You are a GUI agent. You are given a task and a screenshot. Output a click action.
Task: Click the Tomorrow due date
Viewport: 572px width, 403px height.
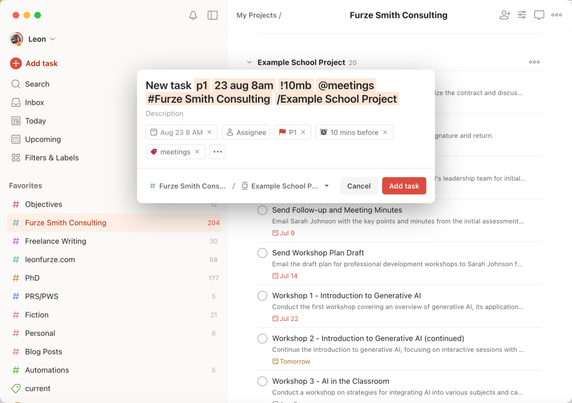click(x=291, y=361)
